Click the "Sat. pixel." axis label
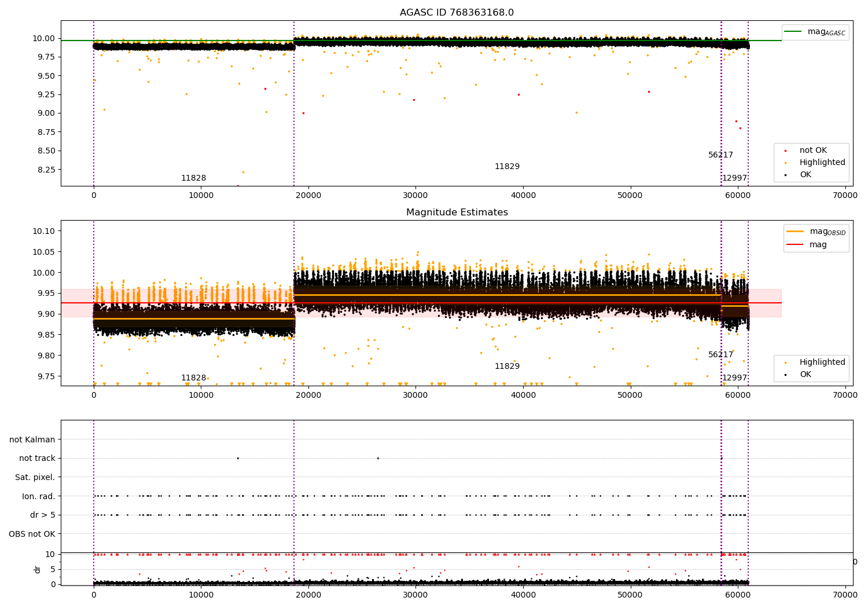This screenshot has height=608, width=868. pyautogui.click(x=35, y=478)
